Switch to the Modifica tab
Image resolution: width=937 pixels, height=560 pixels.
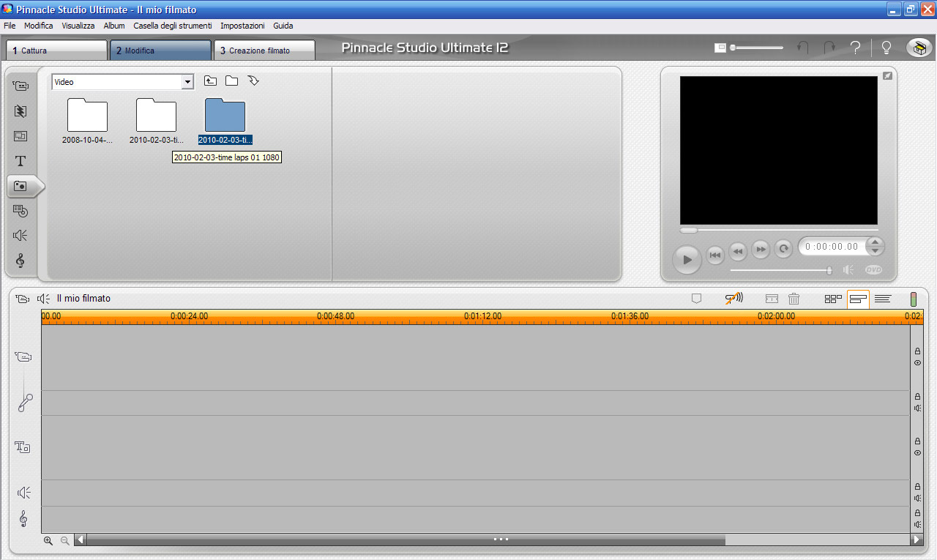pos(161,50)
